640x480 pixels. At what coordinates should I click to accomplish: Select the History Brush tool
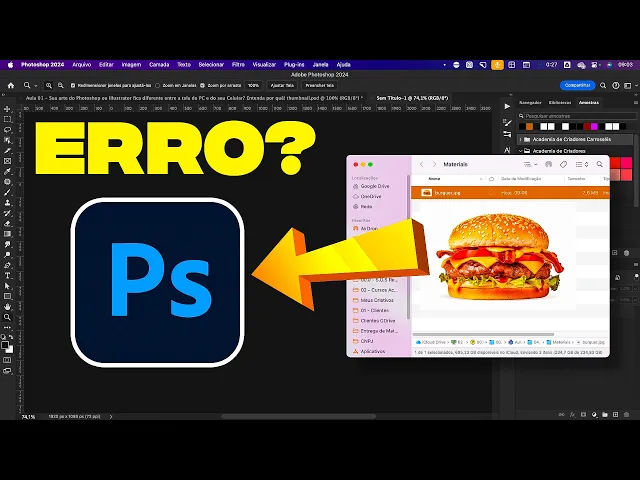point(7,213)
